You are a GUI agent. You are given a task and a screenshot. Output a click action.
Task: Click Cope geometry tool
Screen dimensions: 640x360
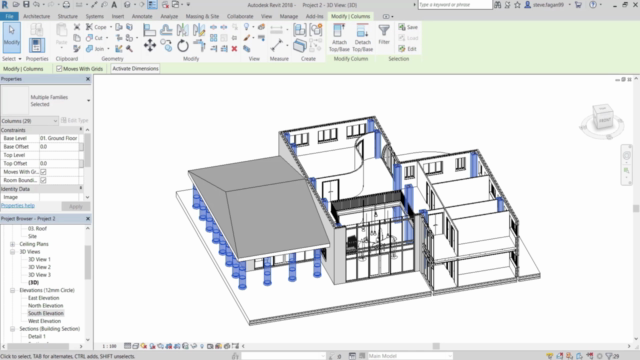[96, 27]
